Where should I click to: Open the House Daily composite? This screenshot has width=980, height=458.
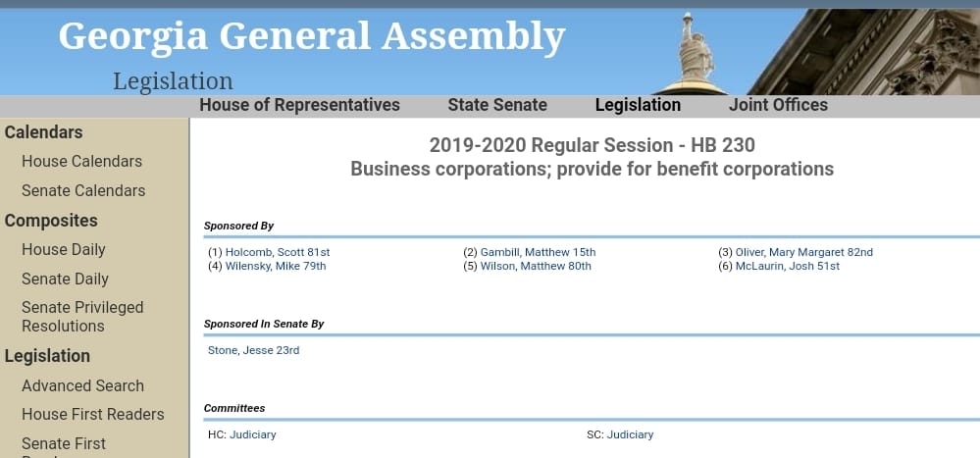click(x=63, y=249)
